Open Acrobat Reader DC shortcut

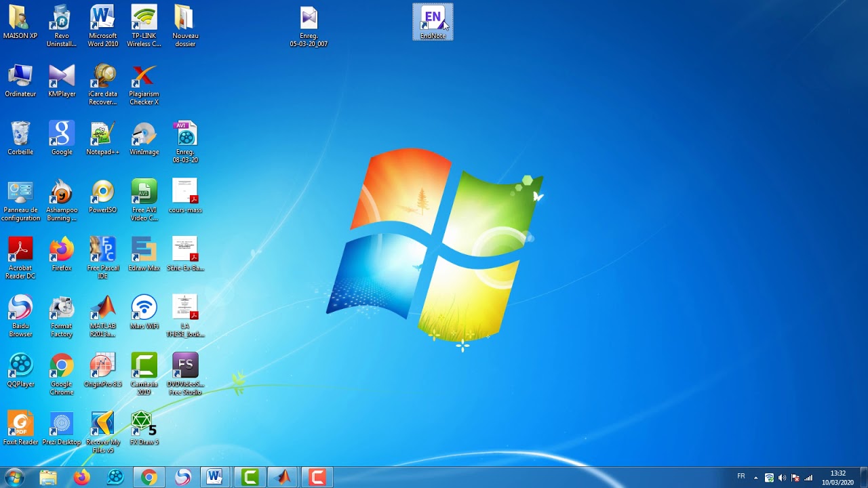[x=20, y=258]
